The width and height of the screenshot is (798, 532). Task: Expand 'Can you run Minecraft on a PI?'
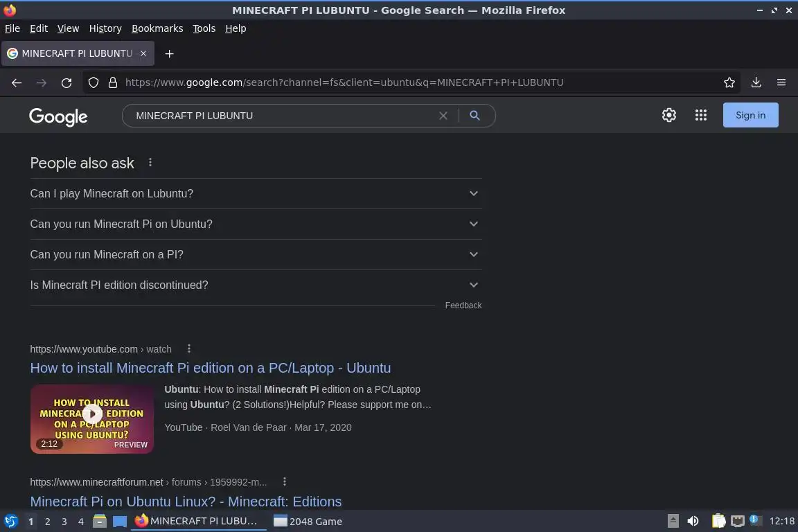point(256,254)
